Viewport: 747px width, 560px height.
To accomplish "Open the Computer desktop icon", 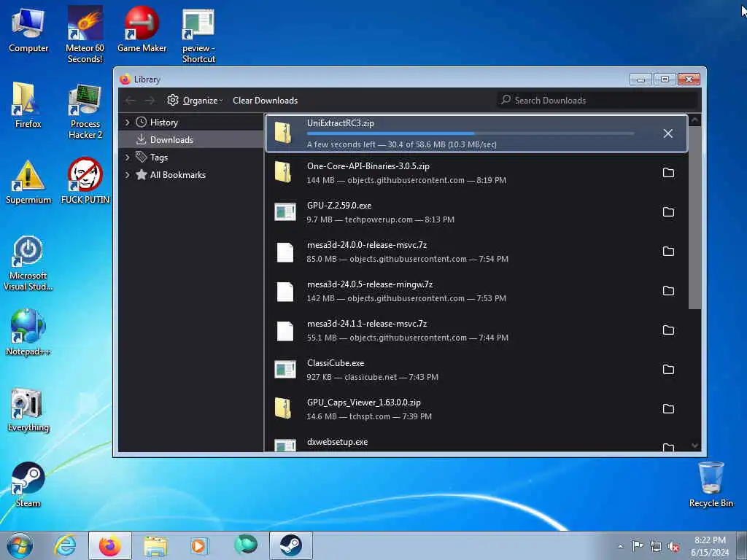I will coord(28,29).
